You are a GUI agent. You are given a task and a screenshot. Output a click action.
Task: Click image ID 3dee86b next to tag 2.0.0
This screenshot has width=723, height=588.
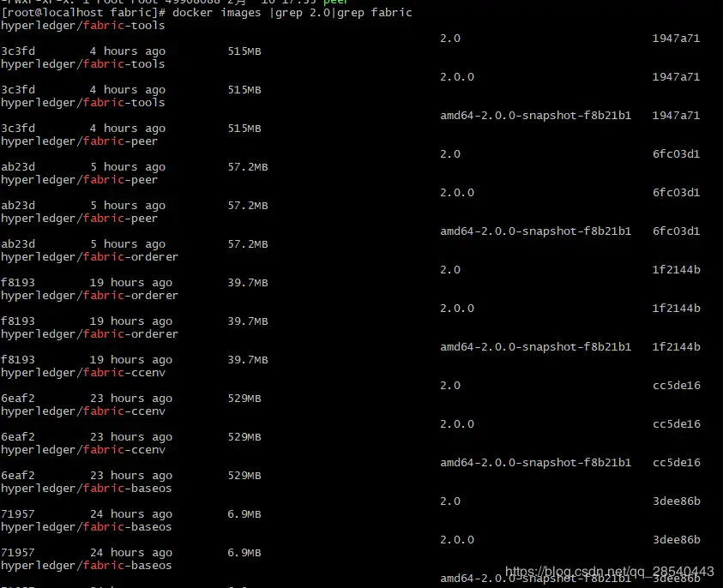coord(677,540)
